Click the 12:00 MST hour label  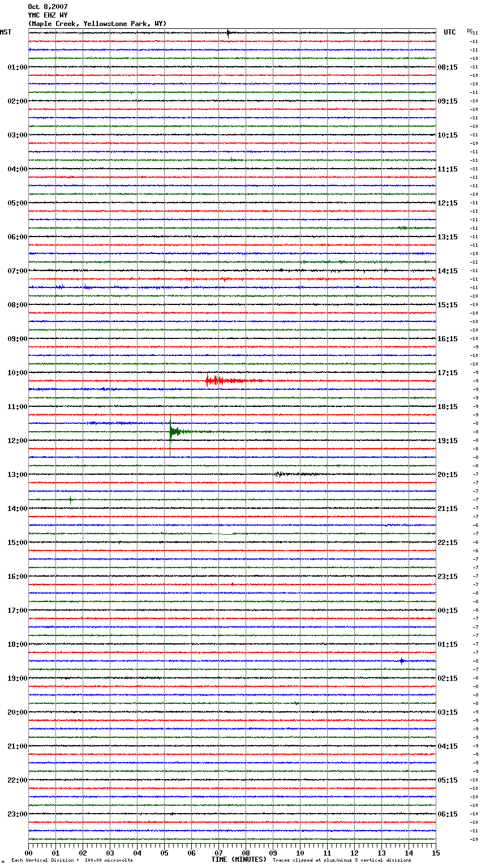[x=18, y=441]
